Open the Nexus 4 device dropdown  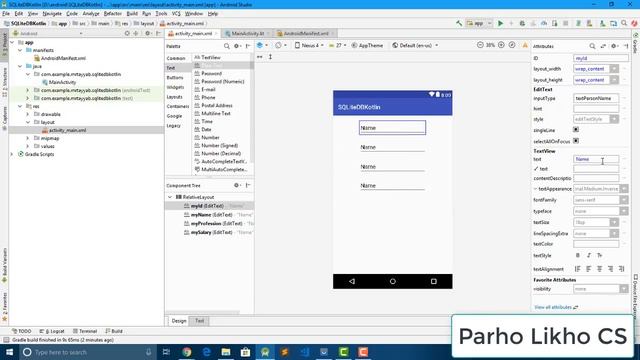click(x=309, y=45)
